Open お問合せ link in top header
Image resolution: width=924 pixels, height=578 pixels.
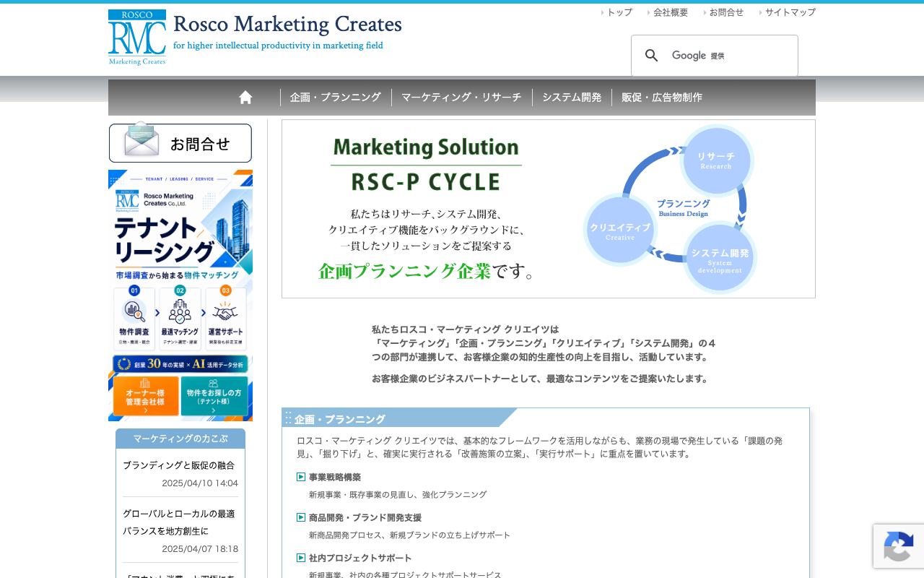726,12
